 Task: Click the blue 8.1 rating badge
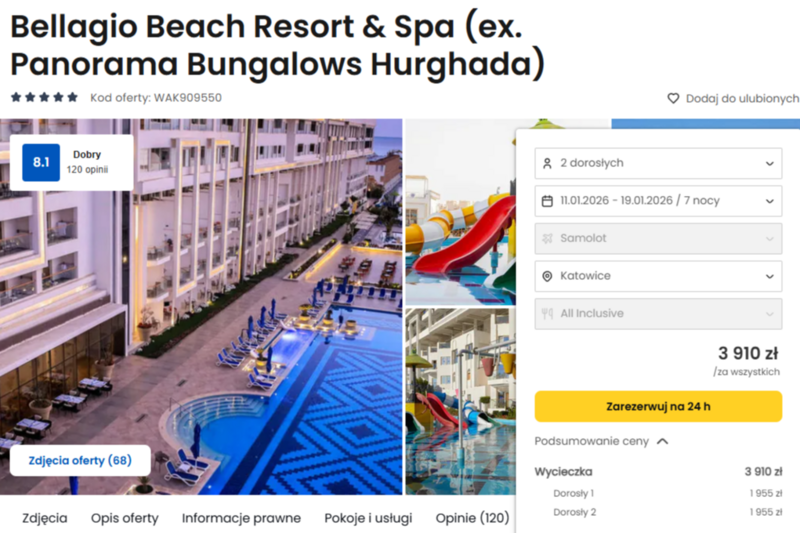(41, 162)
